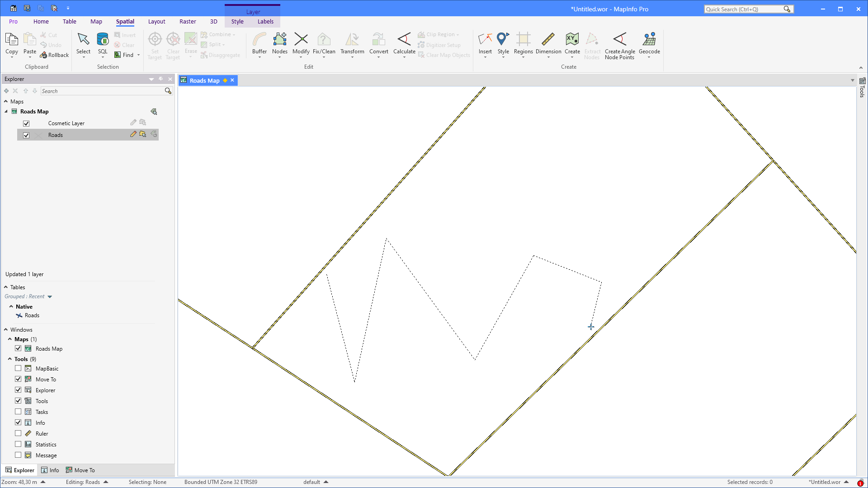The width and height of the screenshot is (868, 488).
Task: Uncheck the Roads layer visibility checkbox
Action: coord(26,135)
